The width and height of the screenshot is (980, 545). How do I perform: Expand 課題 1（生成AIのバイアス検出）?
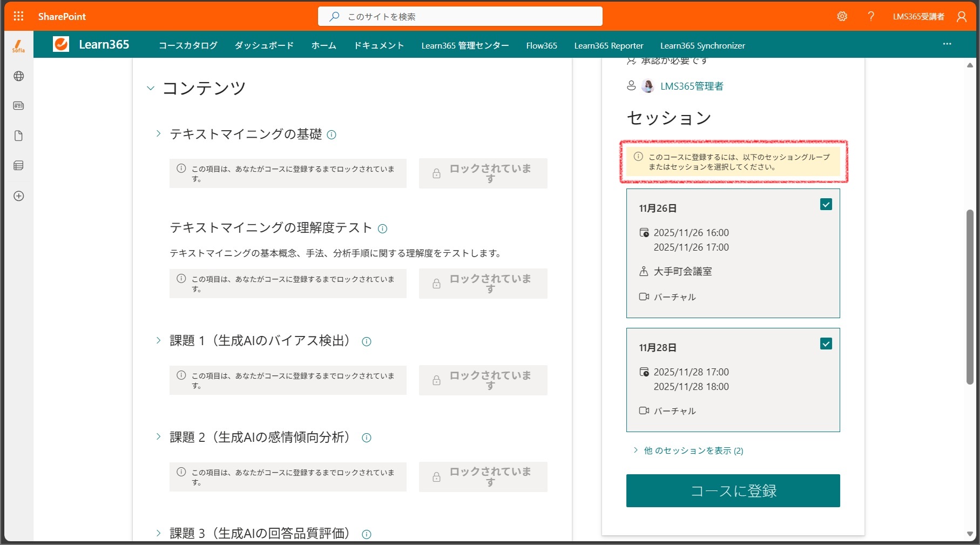tap(158, 340)
